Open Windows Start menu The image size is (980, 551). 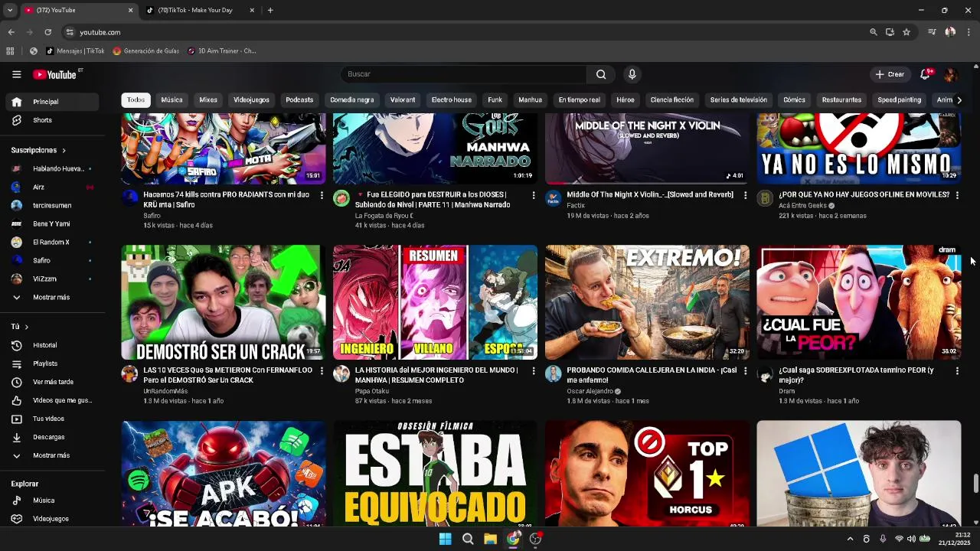[445, 539]
